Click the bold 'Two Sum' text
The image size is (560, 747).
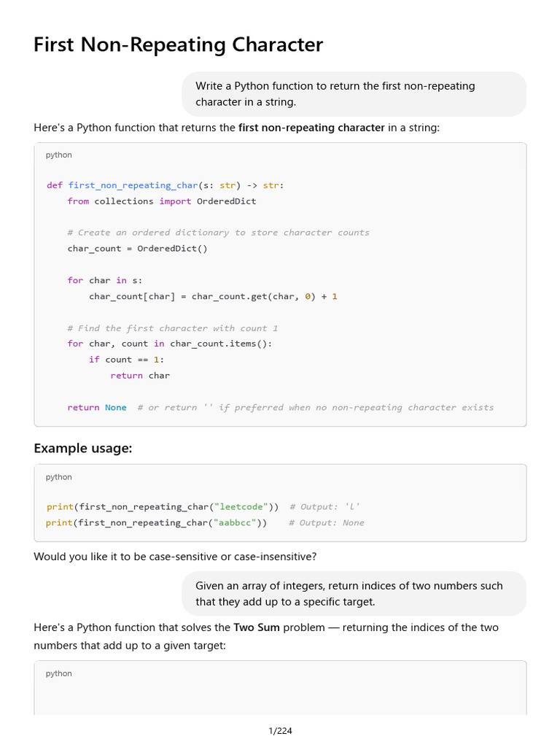pyautogui.click(x=257, y=627)
